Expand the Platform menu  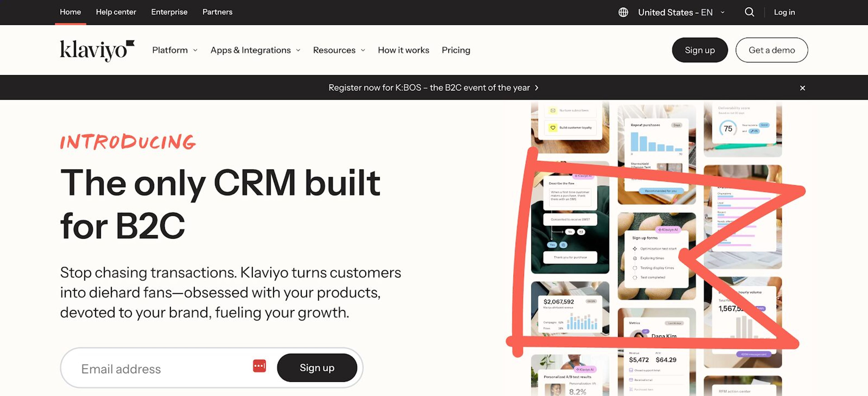(175, 50)
